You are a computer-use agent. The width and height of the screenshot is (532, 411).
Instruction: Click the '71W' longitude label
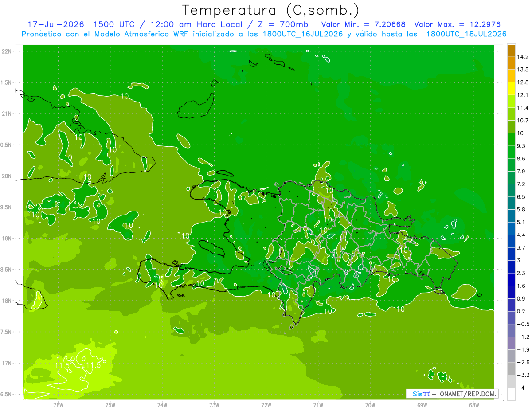[318, 405]
